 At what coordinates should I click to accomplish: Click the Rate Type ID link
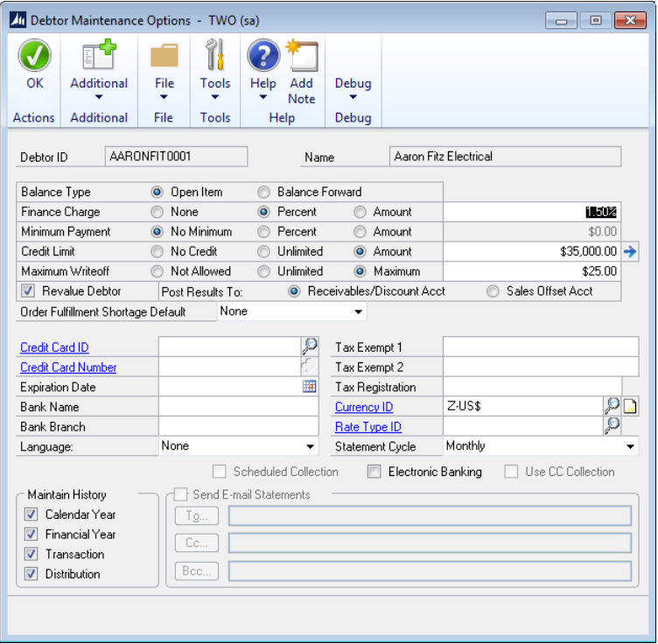[368, 427]
